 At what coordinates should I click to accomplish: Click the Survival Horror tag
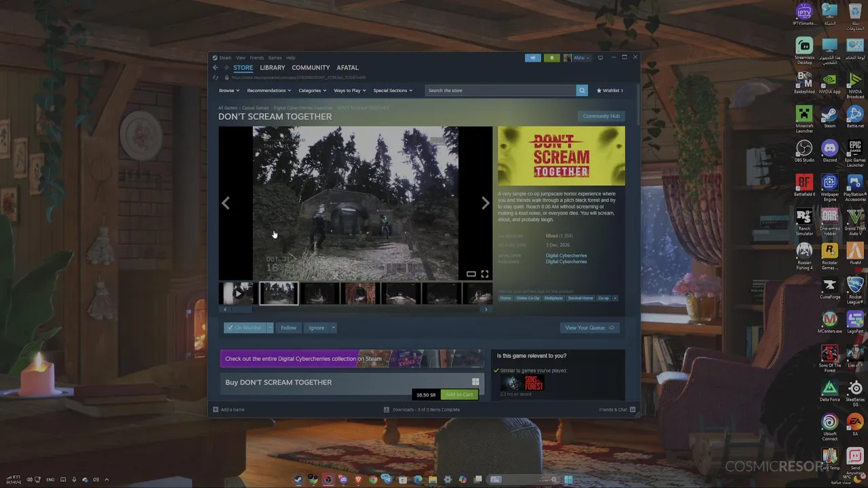(x=580, y=298)
